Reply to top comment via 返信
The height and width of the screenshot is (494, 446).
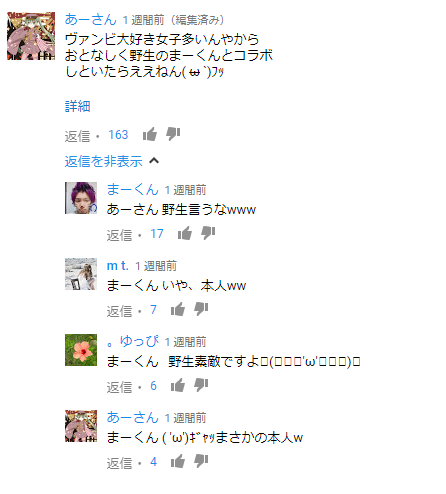tap(77, 136)
